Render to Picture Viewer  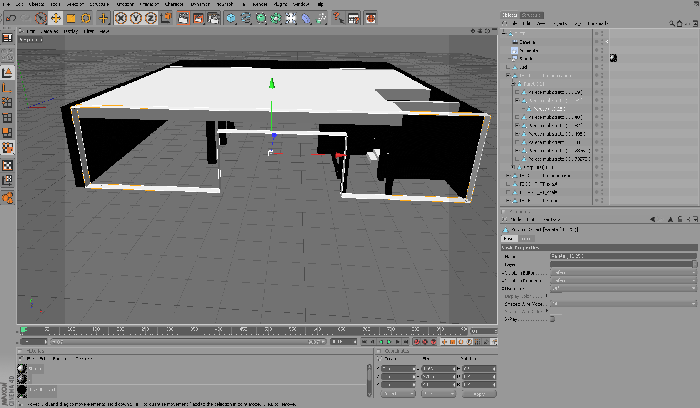tap(198, 18)
